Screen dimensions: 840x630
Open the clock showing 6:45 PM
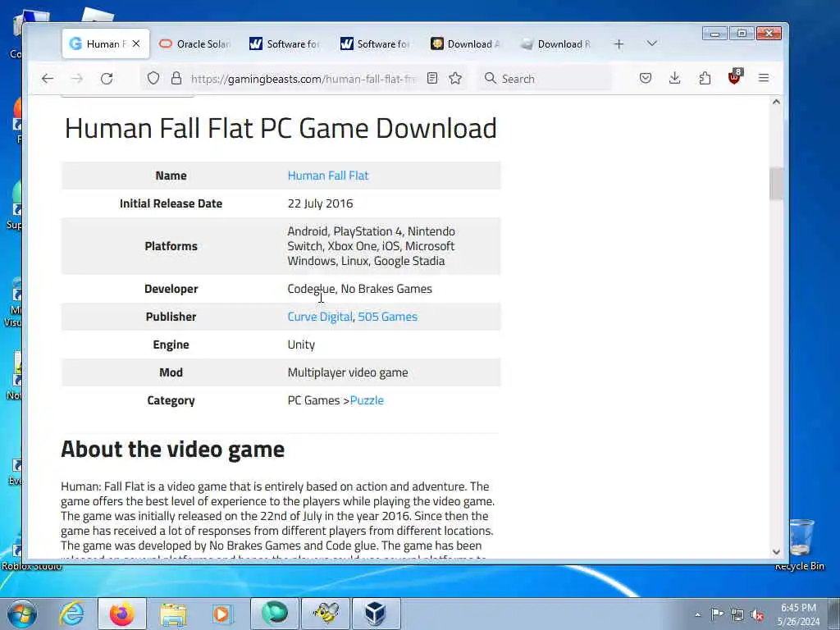tap(798, 614)
